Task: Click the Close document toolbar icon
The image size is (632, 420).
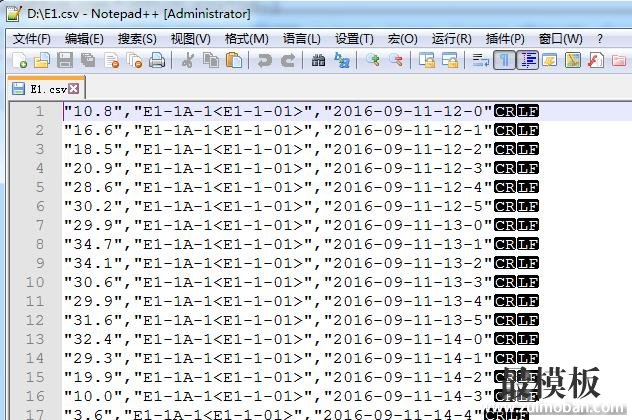Action: point(112,60)
